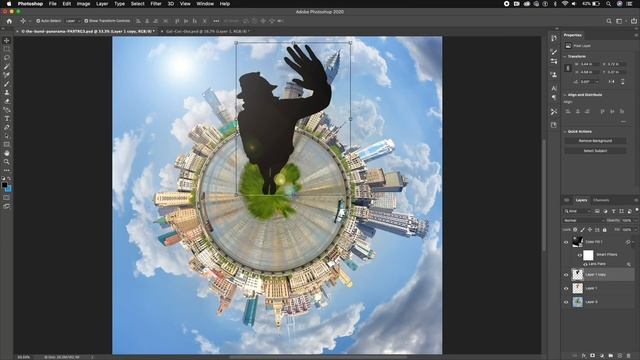
Task: Switch to the second document tab
Action: coord(207,31)
